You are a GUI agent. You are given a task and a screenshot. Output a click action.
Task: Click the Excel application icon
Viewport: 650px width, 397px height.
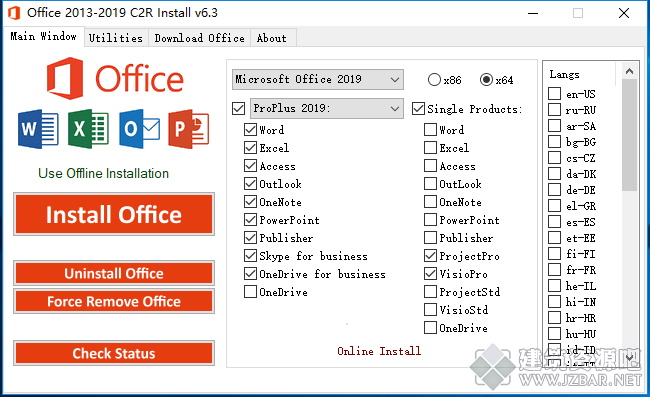[x=88, y=129]
